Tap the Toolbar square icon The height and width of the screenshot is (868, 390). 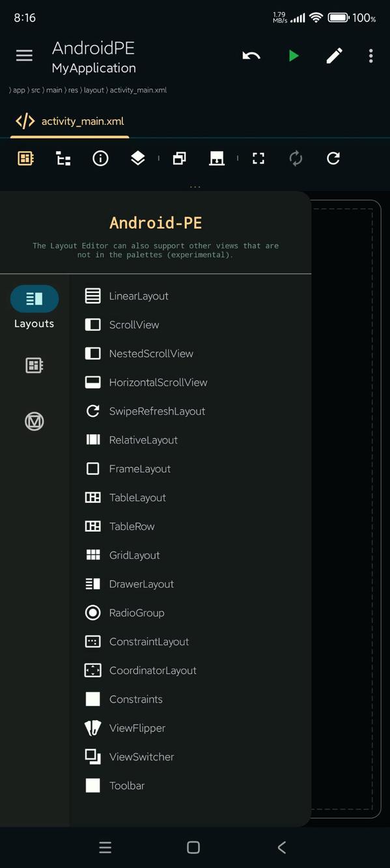pos(93,785)
